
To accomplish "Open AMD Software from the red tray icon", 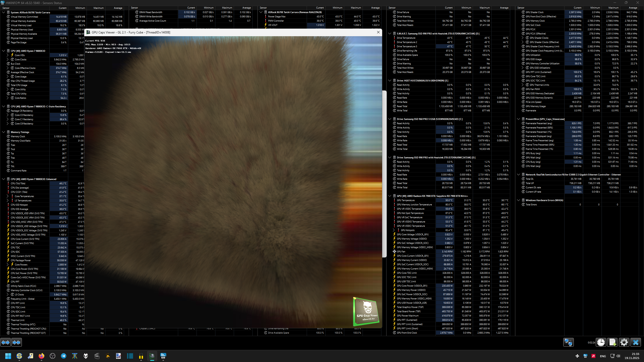I will point(593,356).
